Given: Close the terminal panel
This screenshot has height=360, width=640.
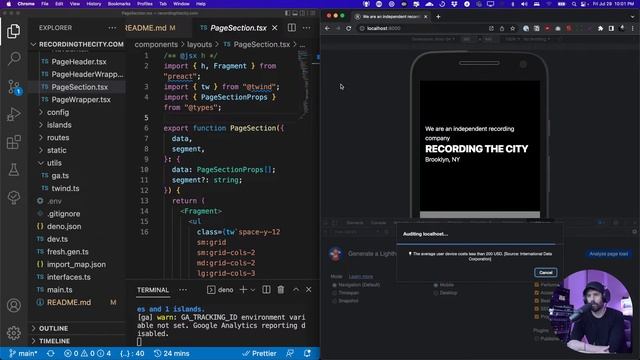Looking at the screenshot, I should tap(309, 290).
